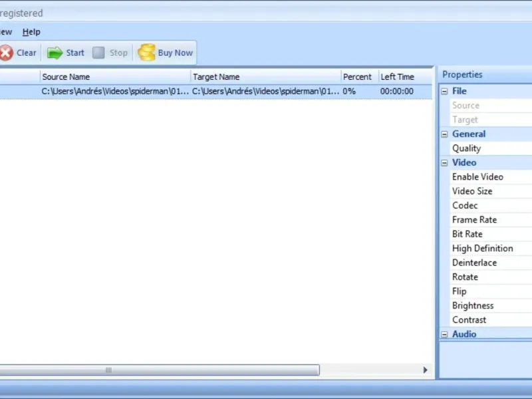This screenshot has height=399, width=532.
Task: Select the Quality property row
Action: pyautogui.click(x=491, y=148)
